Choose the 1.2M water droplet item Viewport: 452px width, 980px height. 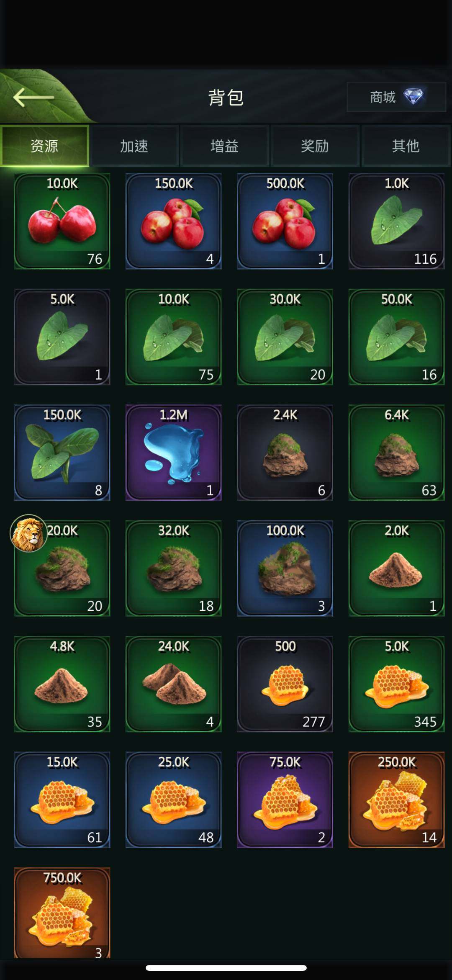pyautogui.click(x=173, y=453)
